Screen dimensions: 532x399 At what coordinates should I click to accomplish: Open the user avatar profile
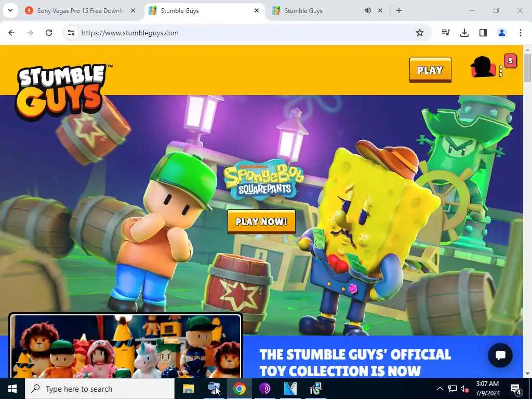pos(483,67)
